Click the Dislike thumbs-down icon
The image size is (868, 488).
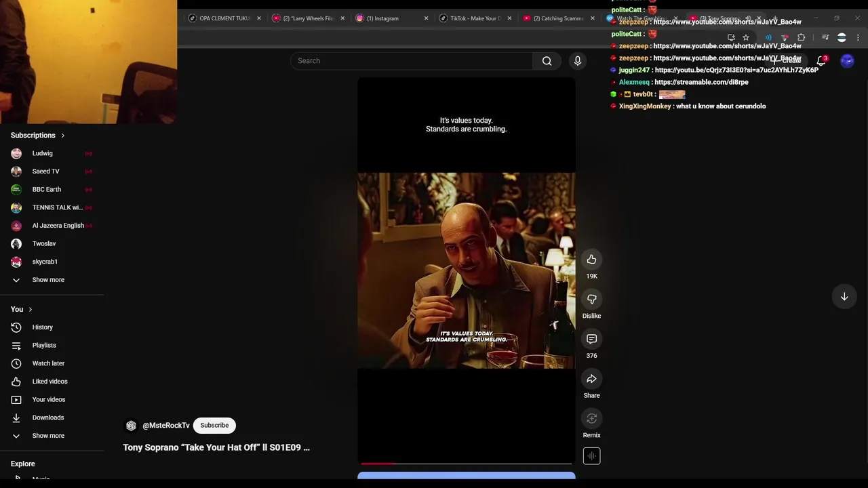click(x=591, y=299)
